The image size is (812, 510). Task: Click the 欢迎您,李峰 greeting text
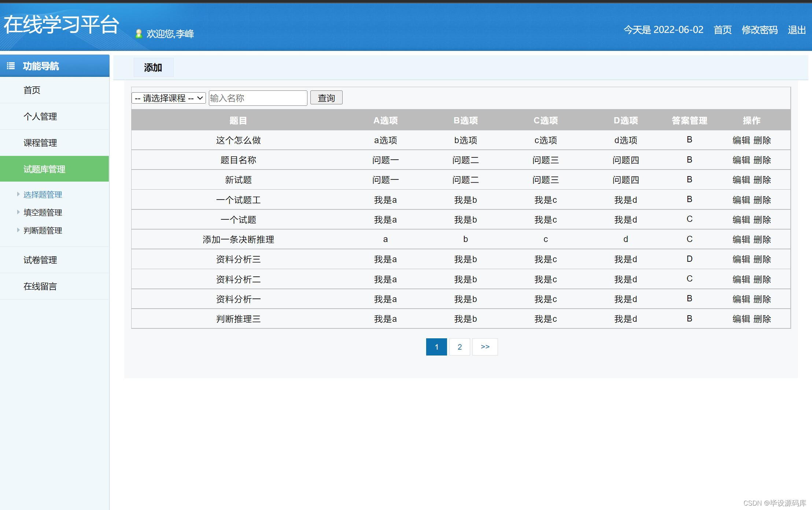tap(170, 34)
